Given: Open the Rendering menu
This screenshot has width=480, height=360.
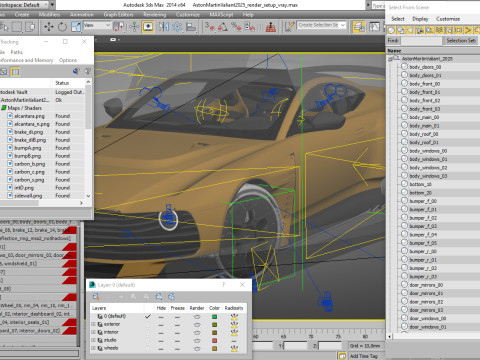Looking at the screenshot, I should [154, 15].
